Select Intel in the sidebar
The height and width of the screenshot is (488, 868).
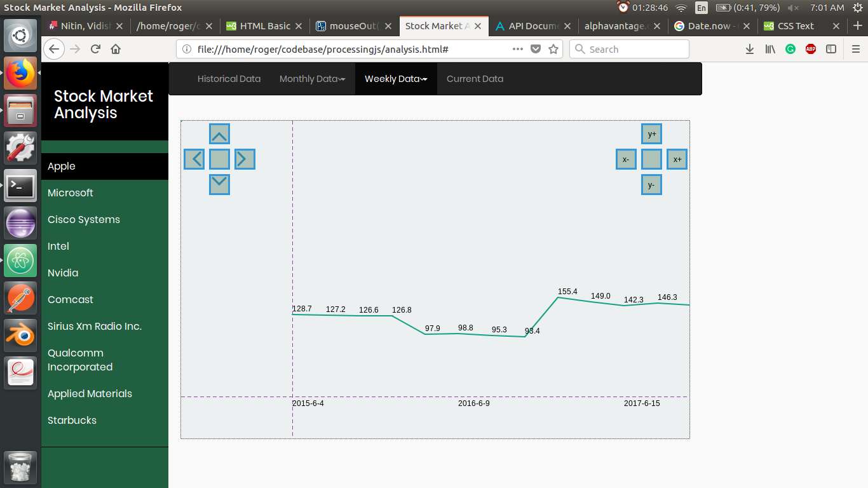point(105,247)
